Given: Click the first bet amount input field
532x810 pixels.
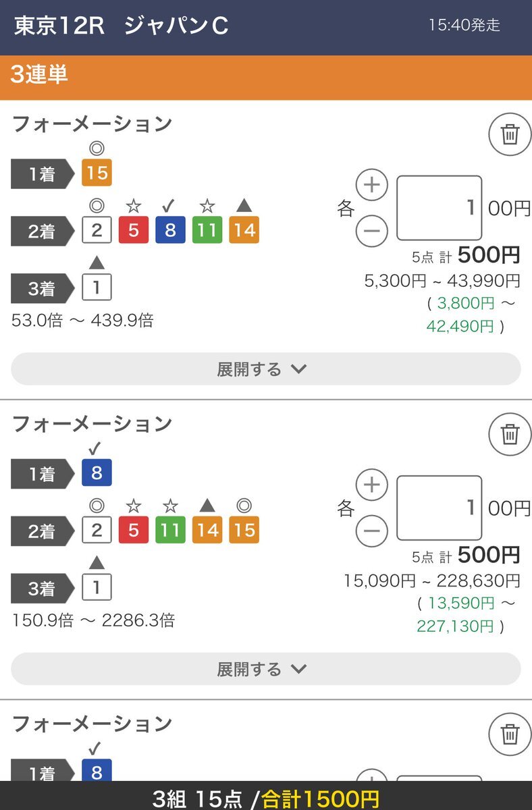Looking at the screenshot, I should 439,208.
